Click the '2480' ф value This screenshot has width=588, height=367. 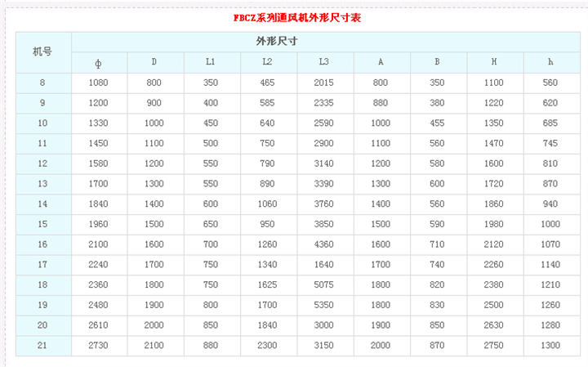[98, 305]
